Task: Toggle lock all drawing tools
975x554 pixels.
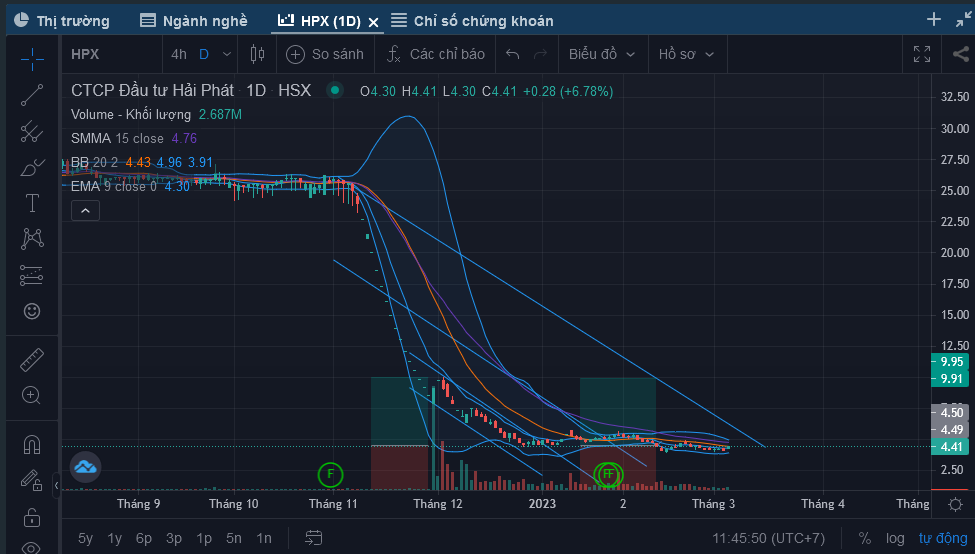Action: click(x=32, y=516)
